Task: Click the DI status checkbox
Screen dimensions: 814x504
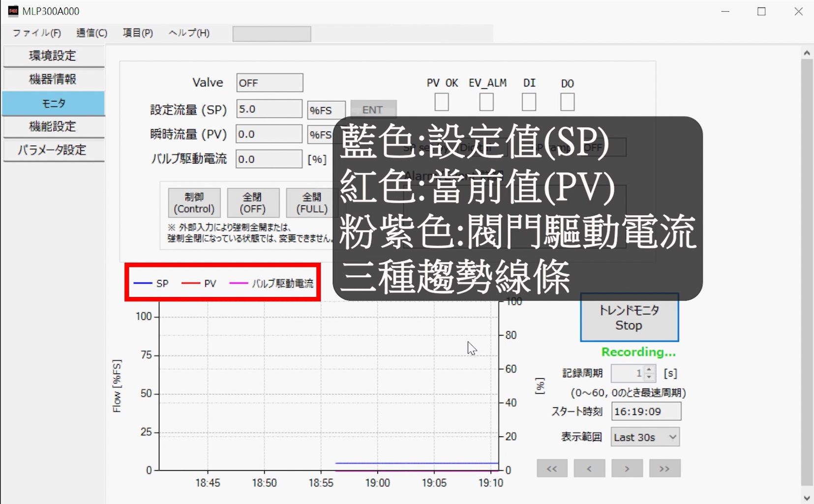Action: pos(529,102)
